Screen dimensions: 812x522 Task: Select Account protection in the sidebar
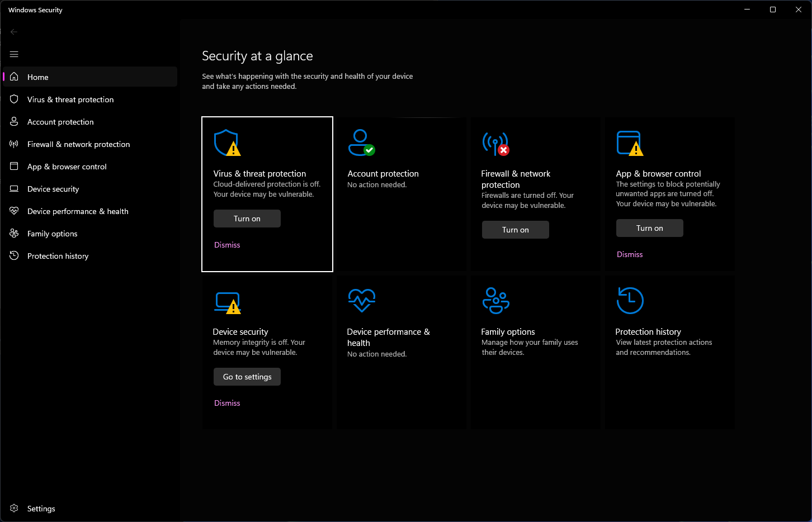click(x=90, y=121)
